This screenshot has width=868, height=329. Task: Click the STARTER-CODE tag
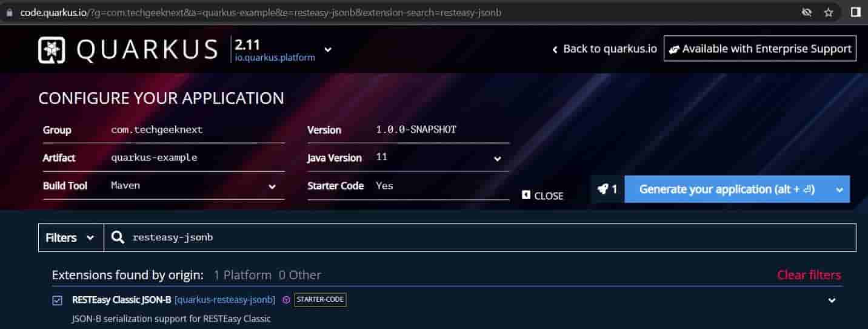click(x=321, y=300)
